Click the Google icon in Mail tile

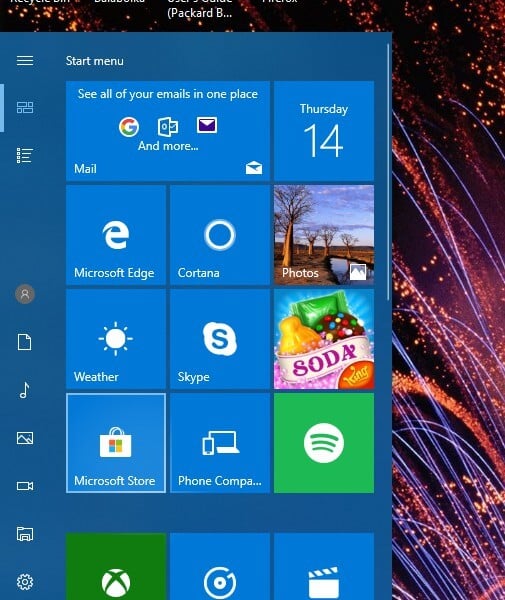click(129, 127)
